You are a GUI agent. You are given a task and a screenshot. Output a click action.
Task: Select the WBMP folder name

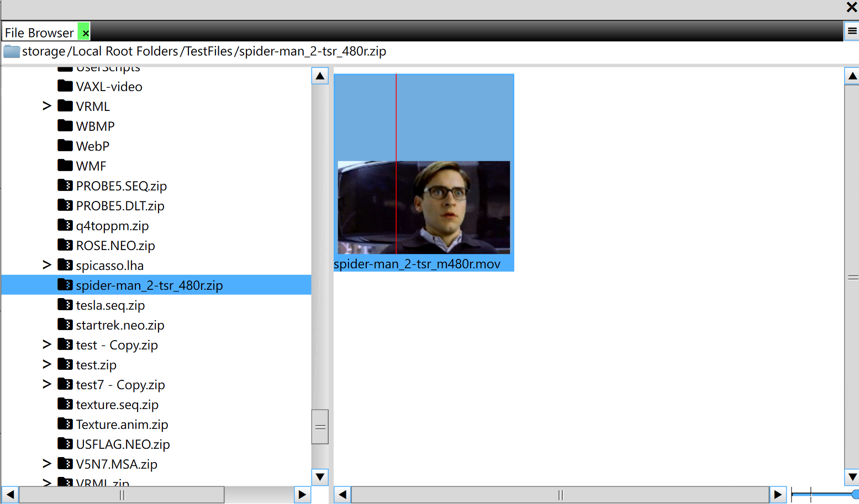95,126
